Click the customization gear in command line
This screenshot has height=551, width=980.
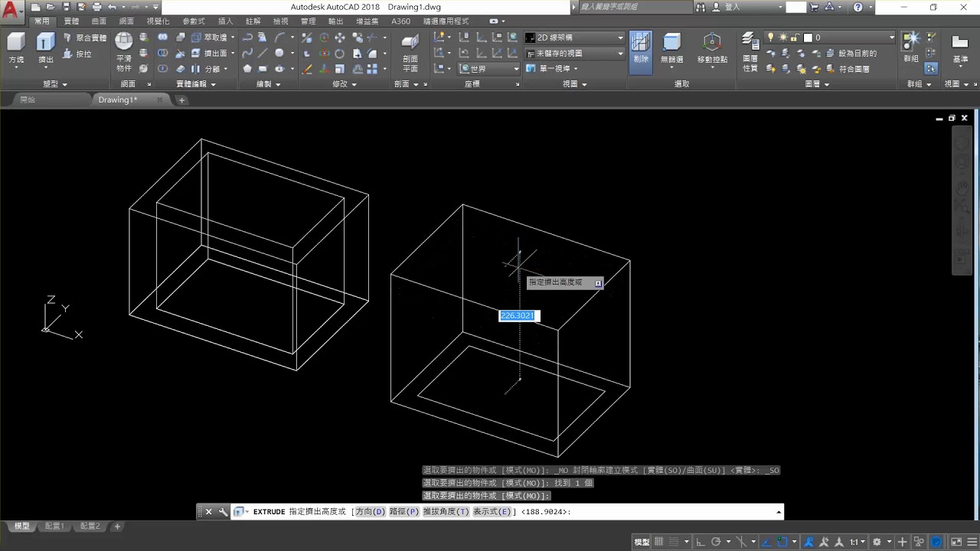[x=223, y=512]
